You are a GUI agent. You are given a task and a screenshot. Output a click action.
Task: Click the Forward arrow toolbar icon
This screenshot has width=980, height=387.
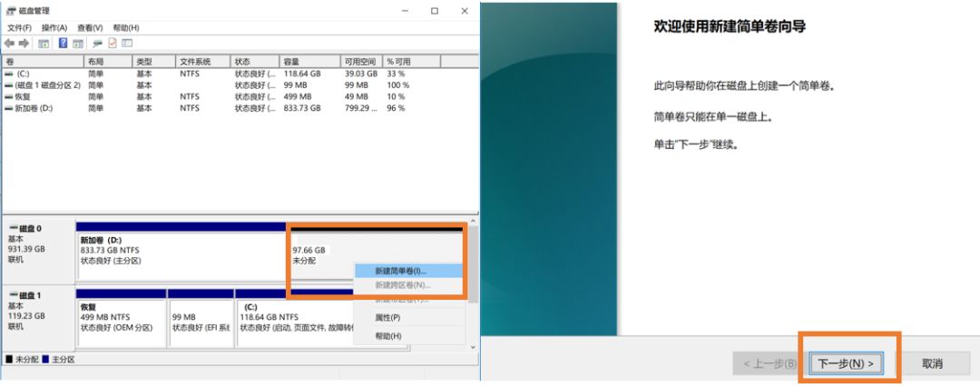coord(24,44)
